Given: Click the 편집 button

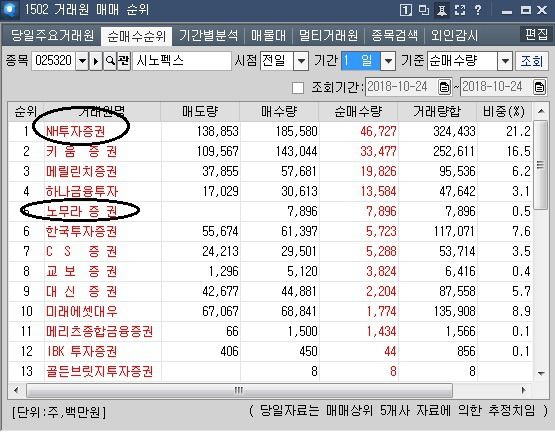Looking at the screenshot, I should coord(536,34).
